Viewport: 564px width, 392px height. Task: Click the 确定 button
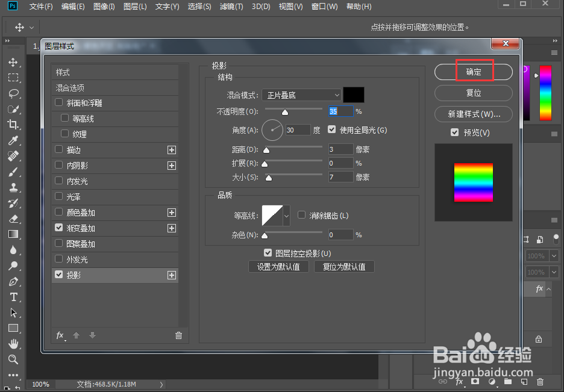pos(474,72)
